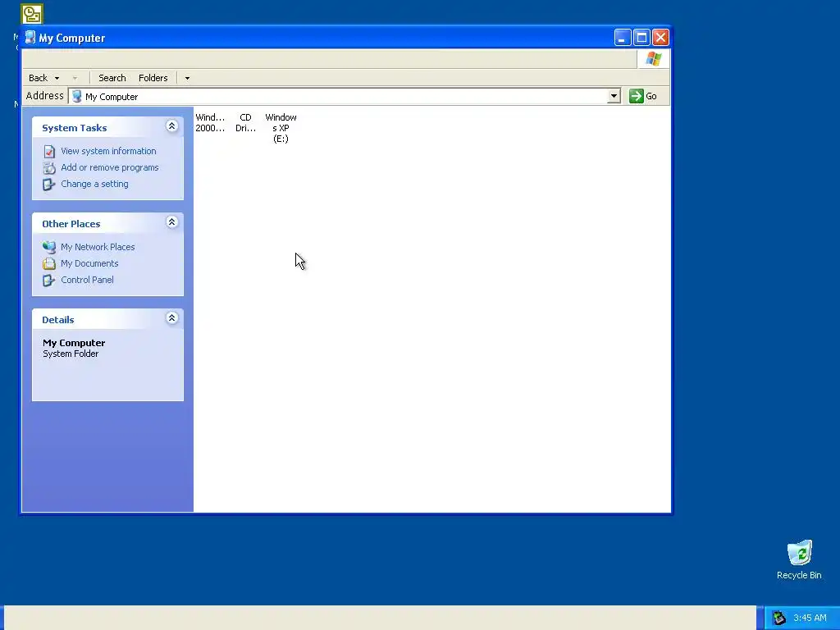
Task: Click the Details header title
Action: 58,320
